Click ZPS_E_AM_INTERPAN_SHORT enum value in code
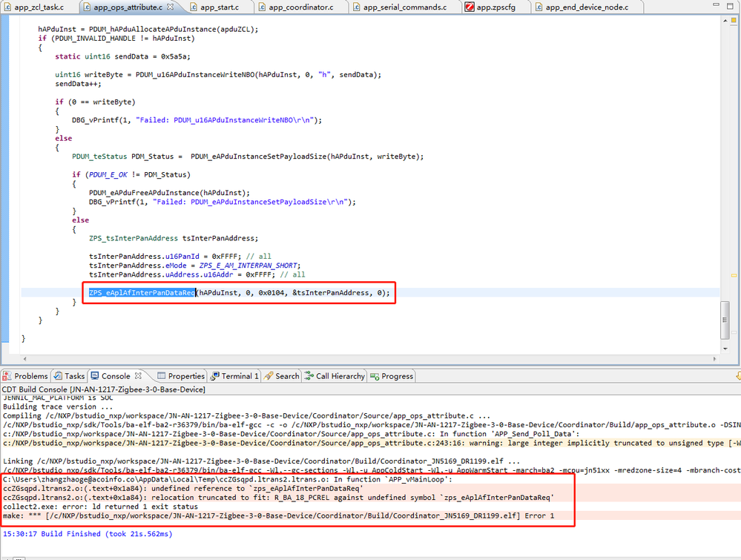This screenshot has height=560, width=741. (248, 266)
